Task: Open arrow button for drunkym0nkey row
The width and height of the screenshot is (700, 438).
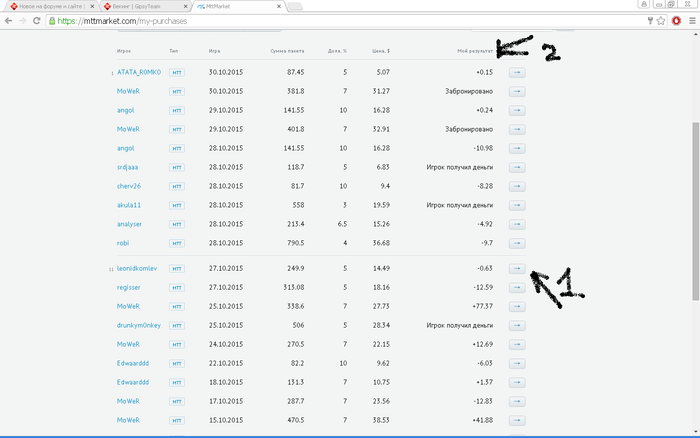Action: (x=517, y=325)
